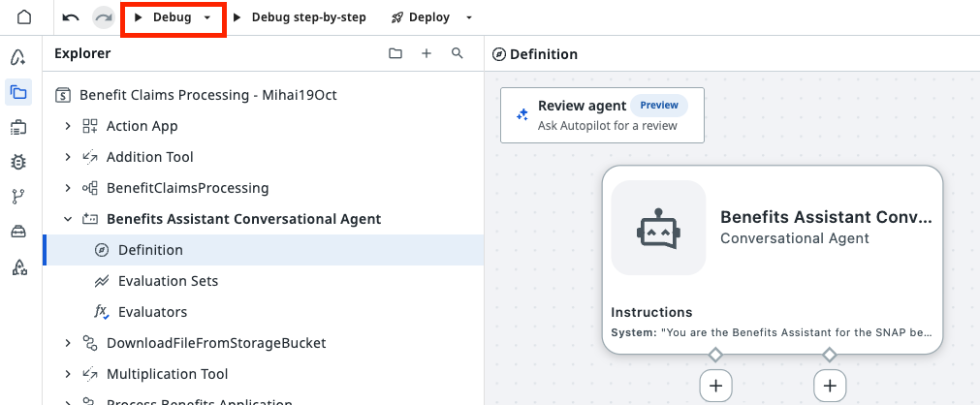Go to the home icon
Image resolution: width=980 pixels, height=405 pixels.
pos(24,16)
